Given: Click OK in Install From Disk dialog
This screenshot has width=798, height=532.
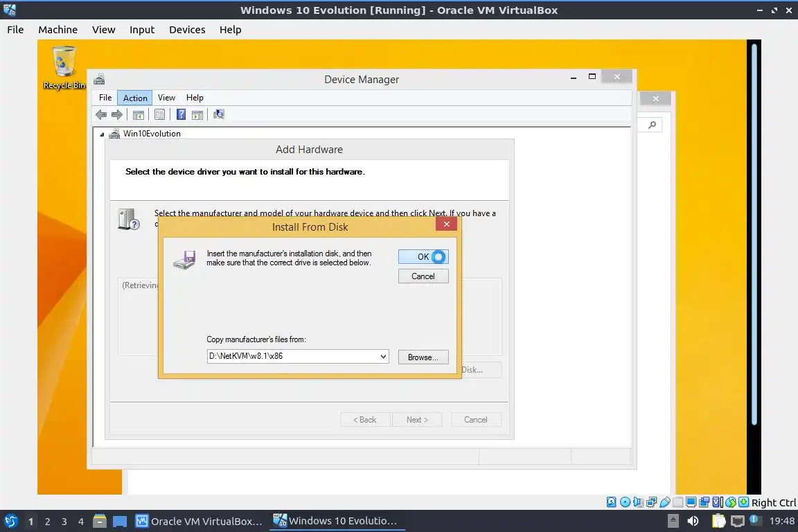Looking at the screenshot, I should pyautogui.click(x=423, y=256).
